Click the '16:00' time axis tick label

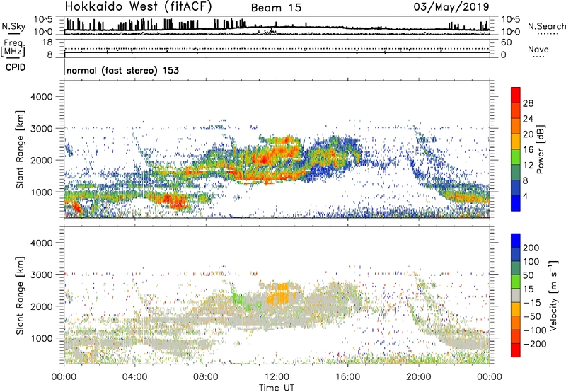[x=347, y=377]
